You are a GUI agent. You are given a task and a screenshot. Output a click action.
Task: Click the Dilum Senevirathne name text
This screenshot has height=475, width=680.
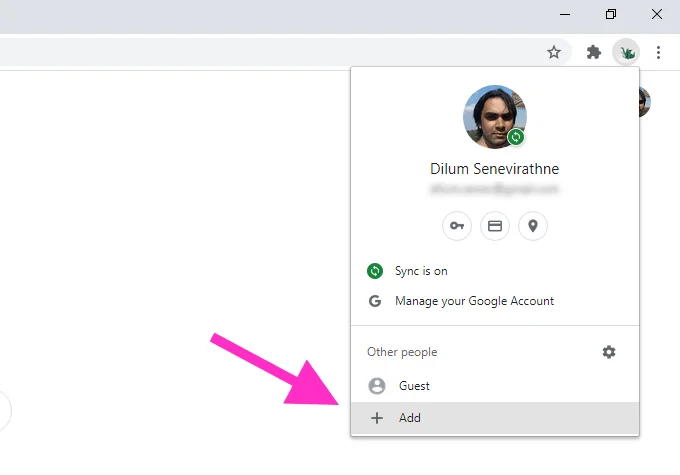pos(494,169)
